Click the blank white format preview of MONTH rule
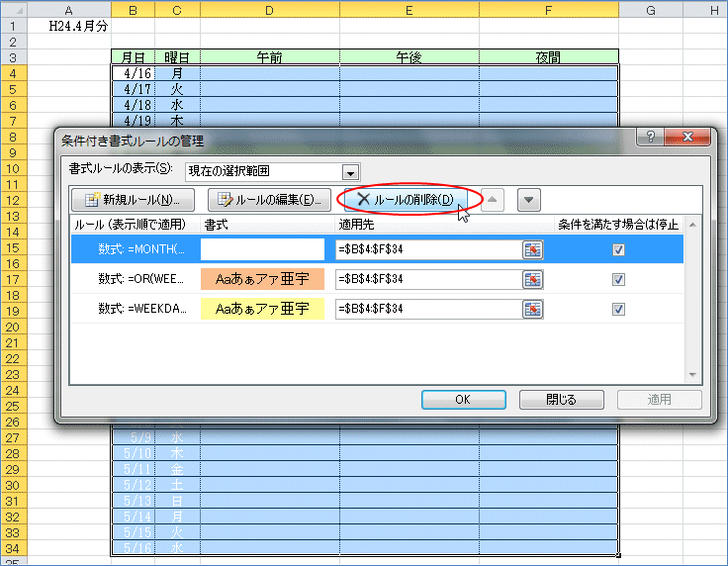This screenshot has width=728, height=566. (262, 249)
